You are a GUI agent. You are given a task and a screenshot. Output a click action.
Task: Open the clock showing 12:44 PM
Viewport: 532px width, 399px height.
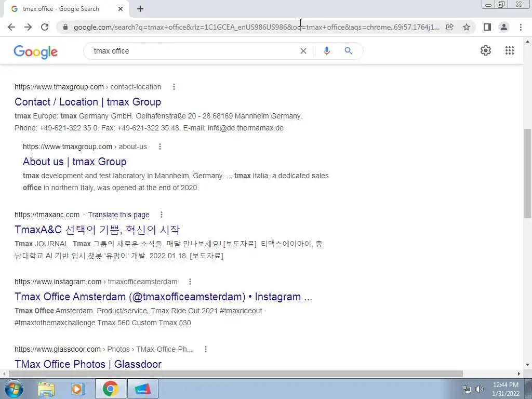[506, 389]
